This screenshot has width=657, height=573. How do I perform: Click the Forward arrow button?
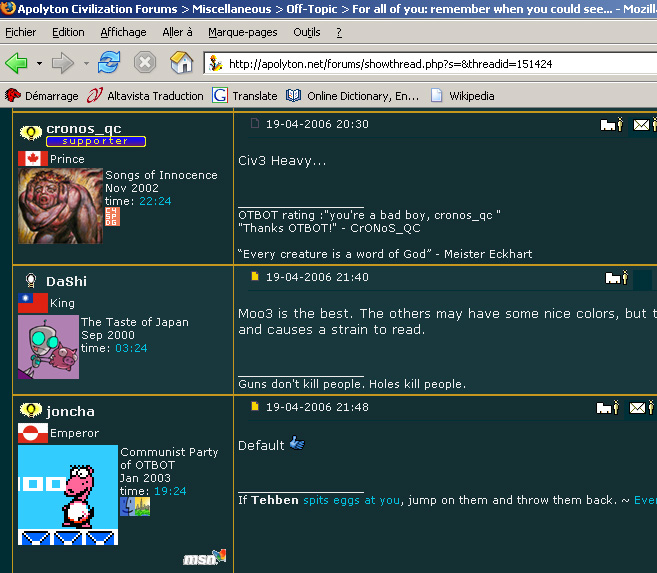[x=63, y=63]
